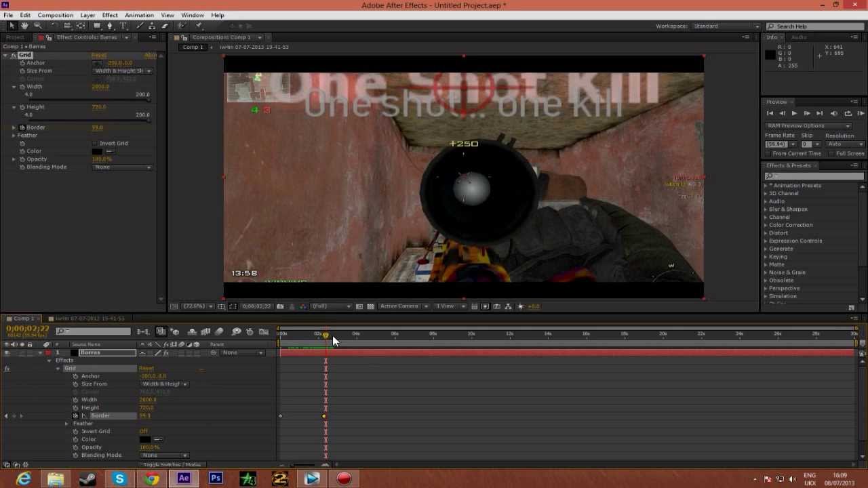Toggle From Current Time checkbox
868x488 pixels.
(769, 154)
